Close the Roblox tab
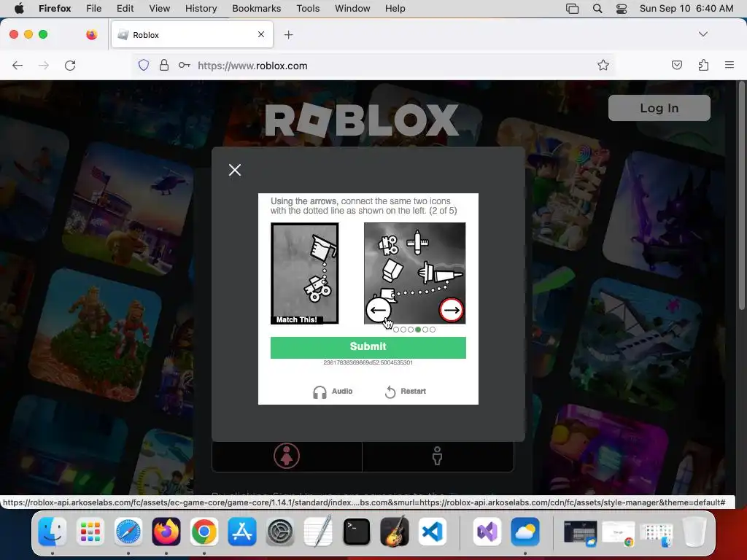The image size is (747, 560). pos(261,34)
